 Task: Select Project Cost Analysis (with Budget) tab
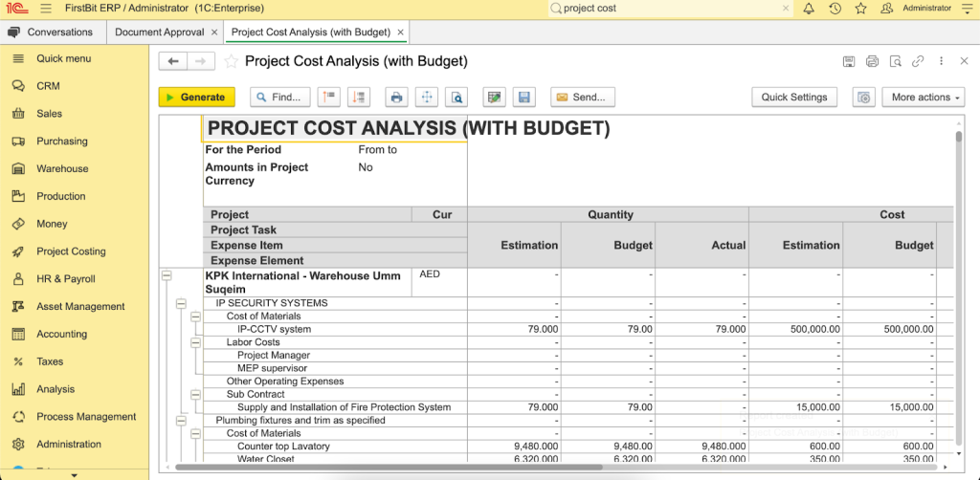pos(311,32)
